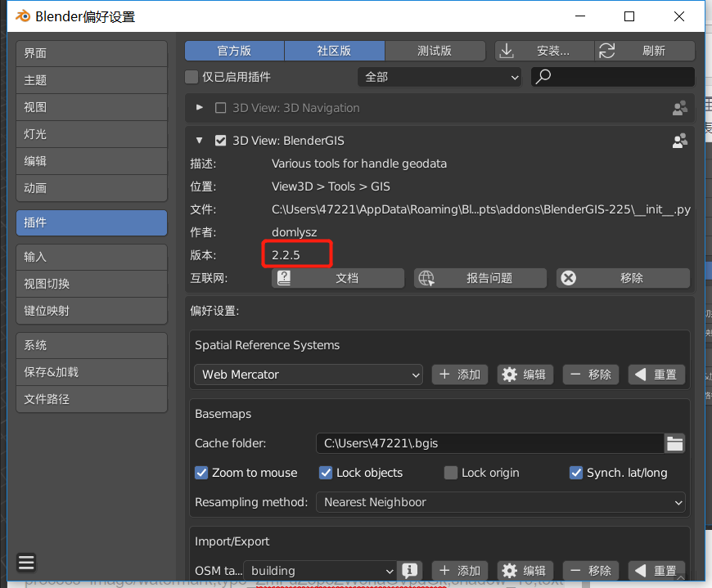Toggle the Official (官方版) filter
The width and height of the screenshot is (712, 588).
point(234,51)
